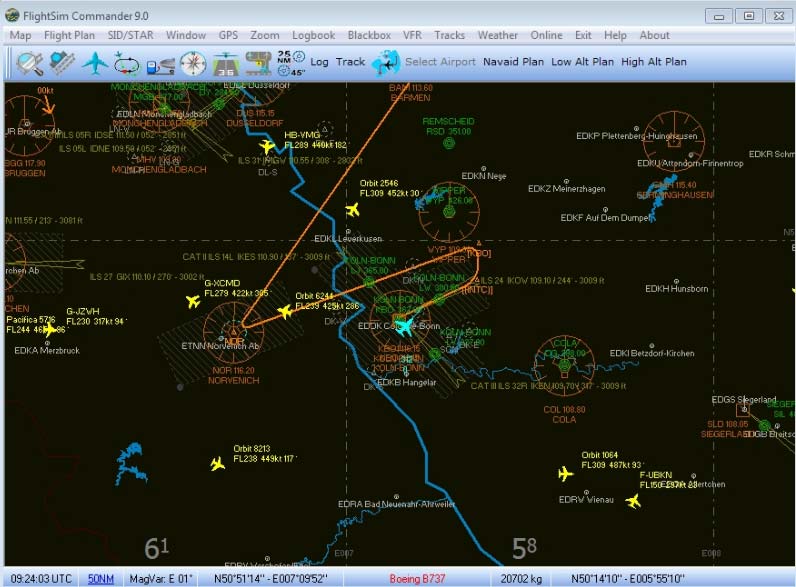Click the fuel pump aircraft icon
The height and width of the screenshot is (587, 796).
pos(160,63)
